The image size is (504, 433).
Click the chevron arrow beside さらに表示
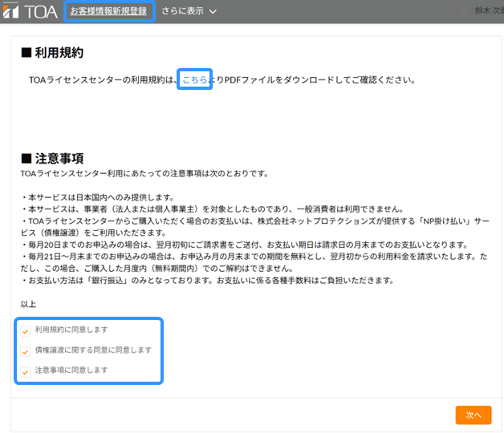pos(213,12)
